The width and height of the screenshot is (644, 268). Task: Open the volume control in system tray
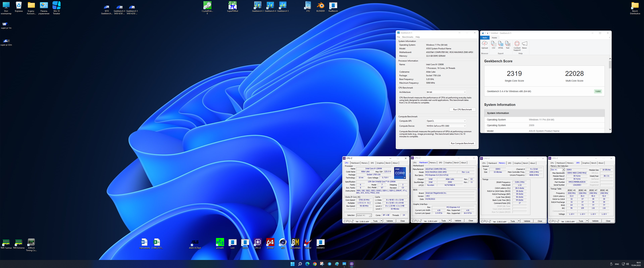[627, 264]
